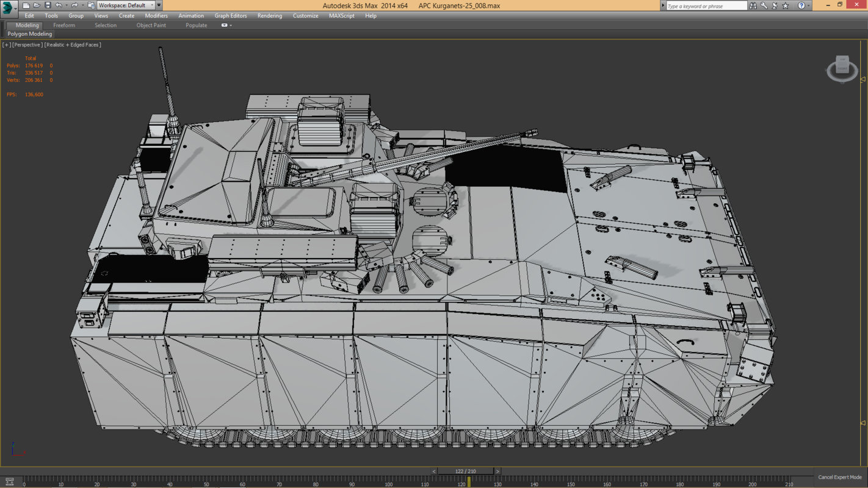Toggle the ribbon minimize button after Populate
Viewport: 868px width, 488px height.
coord(225,26)
